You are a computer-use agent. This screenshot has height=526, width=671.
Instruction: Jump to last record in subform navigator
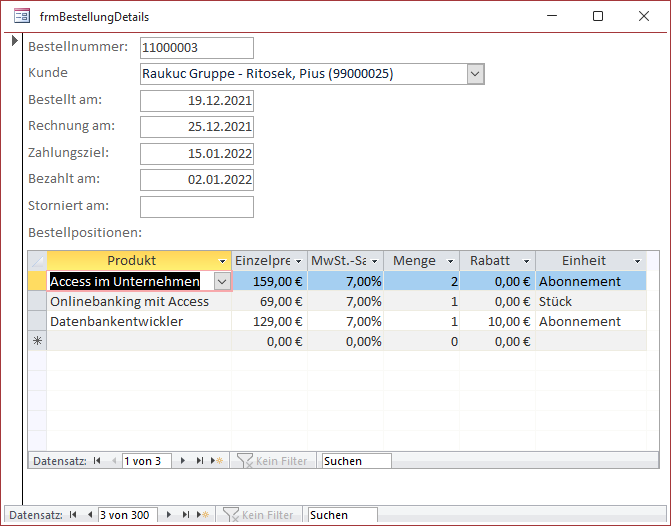(200, 461)
